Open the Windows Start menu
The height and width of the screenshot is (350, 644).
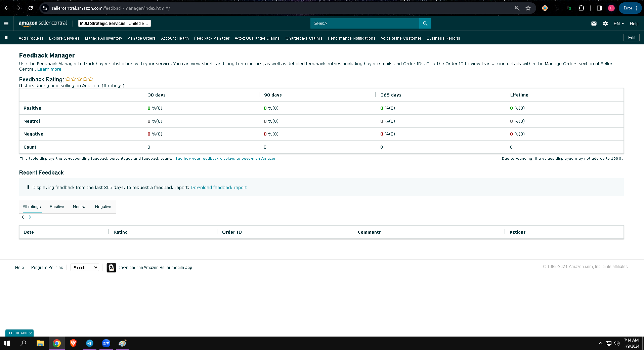click(x=7, y=343)
